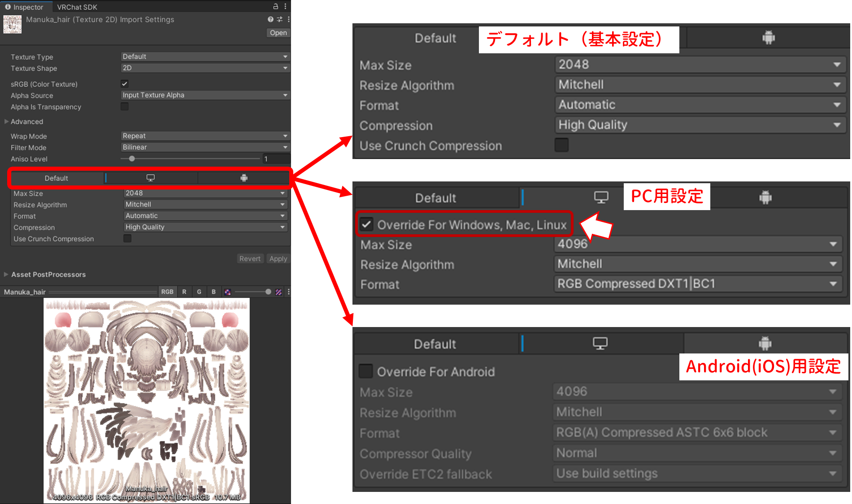Viewport: 852px width, 504px height.
Task: Click the low mip level icon in the preview toolbar
Action: [x=228, y=292]
